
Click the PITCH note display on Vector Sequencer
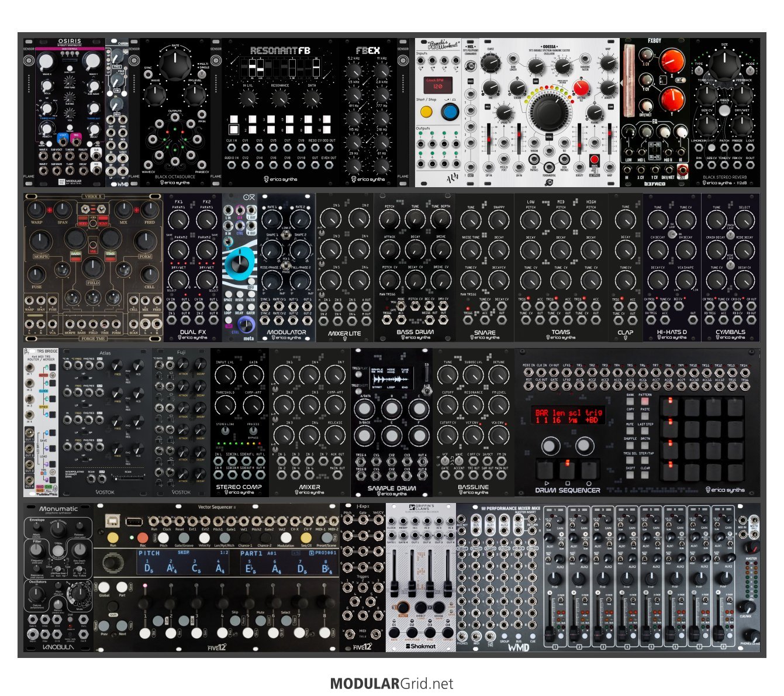[184, 561]
